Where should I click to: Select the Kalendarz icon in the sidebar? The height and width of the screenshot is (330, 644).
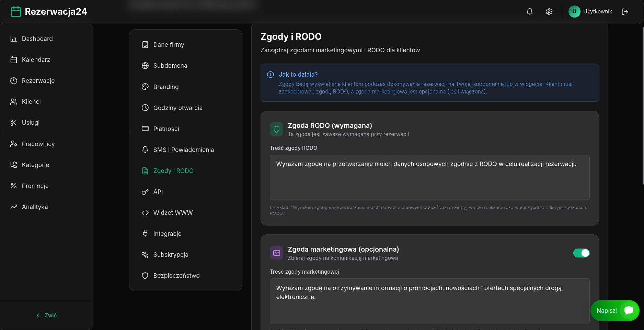point(14,59)
